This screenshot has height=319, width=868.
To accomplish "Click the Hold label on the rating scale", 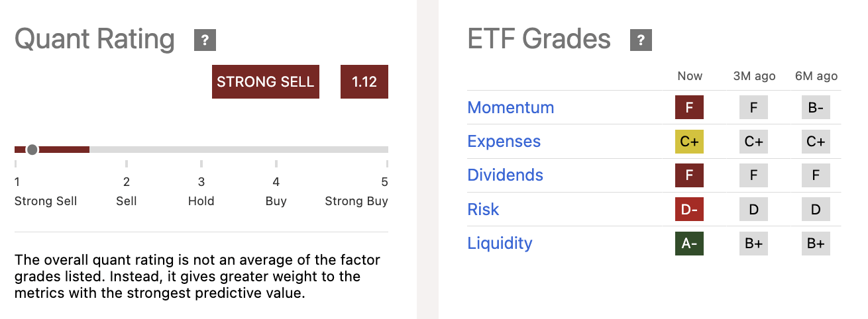I will [201, 201].
